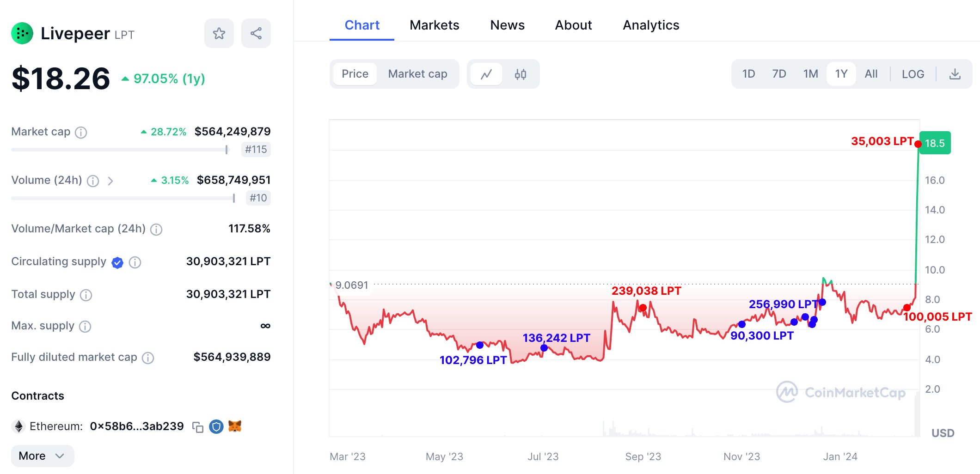Select the Price chart toggle
The image size is (980, 474).
point(355,74)
